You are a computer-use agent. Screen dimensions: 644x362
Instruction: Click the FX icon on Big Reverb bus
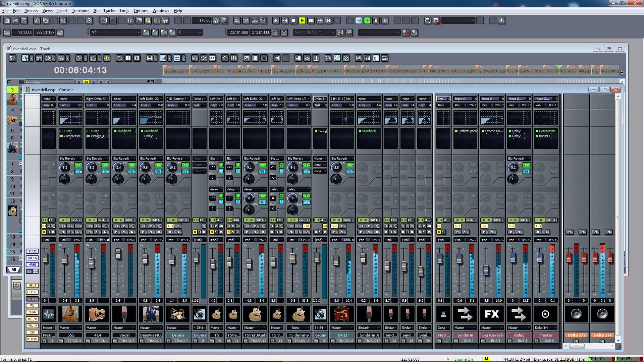click(492, 314)
